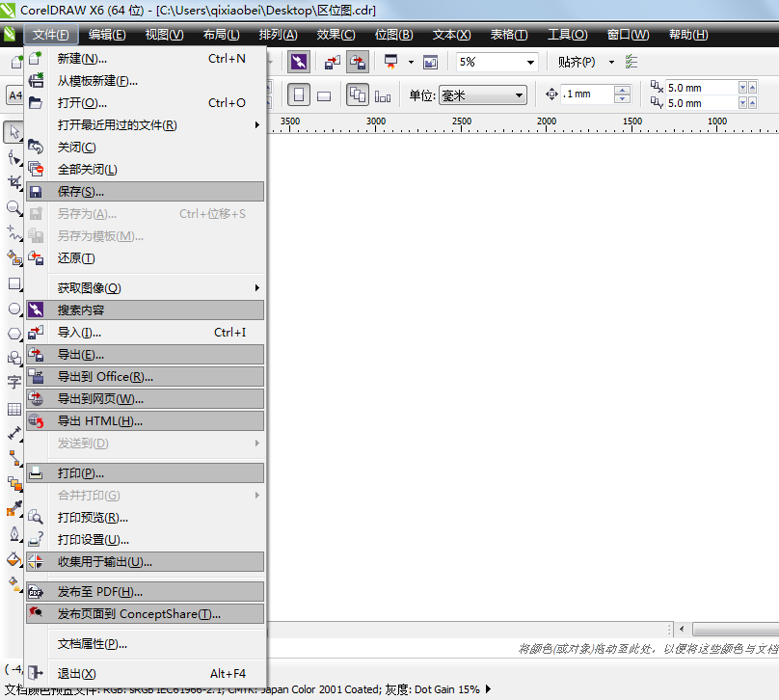Choose 还原(T) menu entry

[145, 258]
